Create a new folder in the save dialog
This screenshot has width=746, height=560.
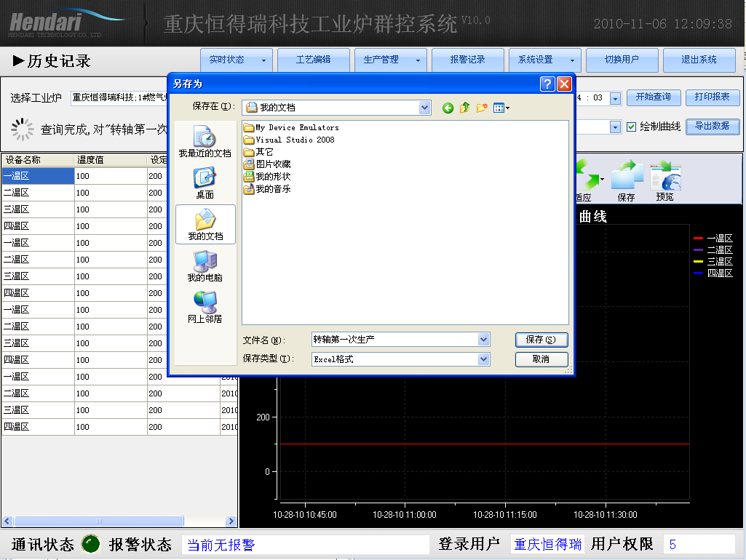[482, 107]
